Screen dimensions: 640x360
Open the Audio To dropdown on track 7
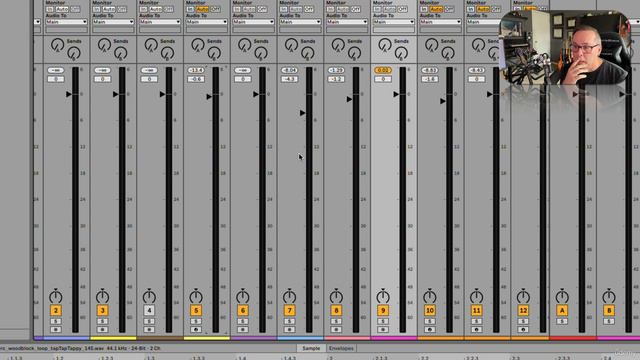[x=300, y=22]
